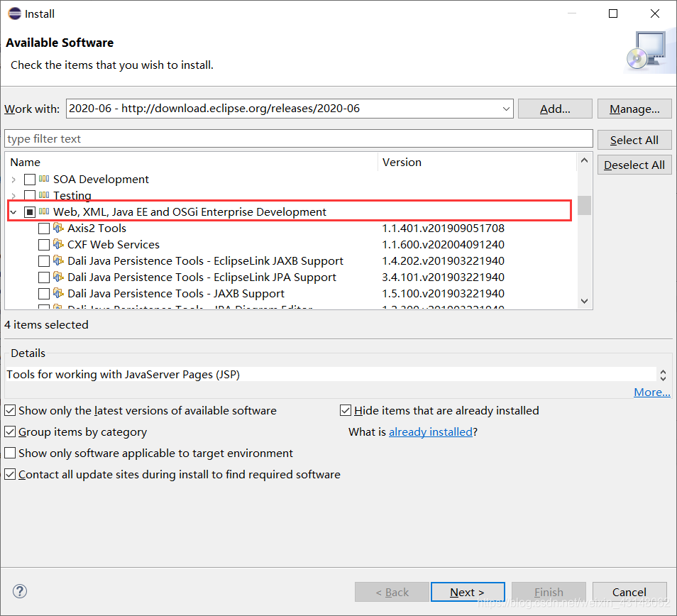Screen dimensions: 677x616
Task: Check EclipseLink JAXB Support checkbox
Action: (44, 261)
